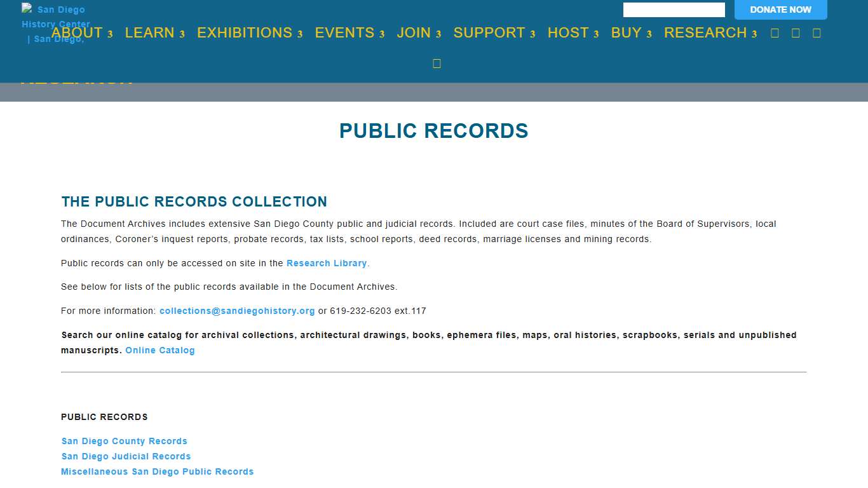Click the rightmost header social icon
The image size is (868, 488).
(x=817, y=32)
